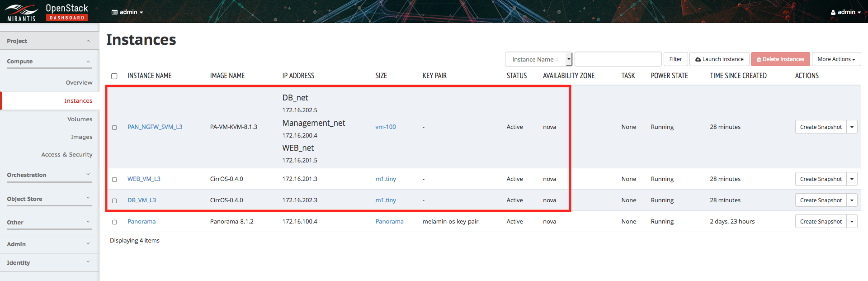The height and width of the screenshot is (281, 868).
Task: Open actions dropdown arrow for Panorama
Action: tap(852, 222)
